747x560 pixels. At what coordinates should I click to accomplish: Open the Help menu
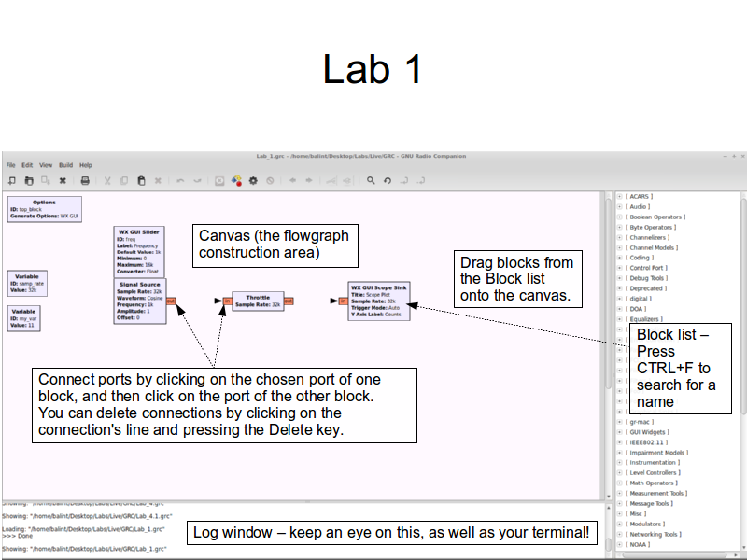coord(86,165)
